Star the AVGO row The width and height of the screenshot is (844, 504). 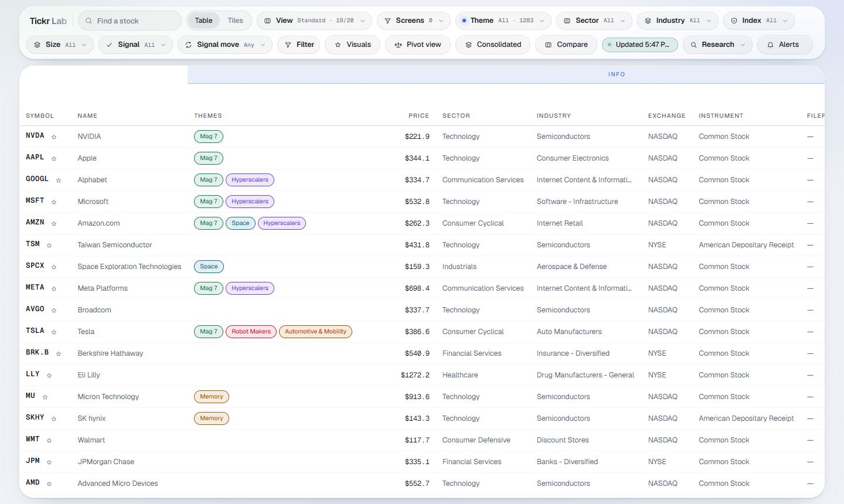tap(54, 311)
